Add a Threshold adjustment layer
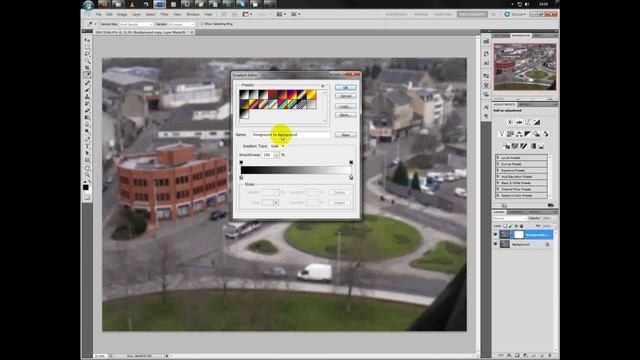 pos(524,146)
